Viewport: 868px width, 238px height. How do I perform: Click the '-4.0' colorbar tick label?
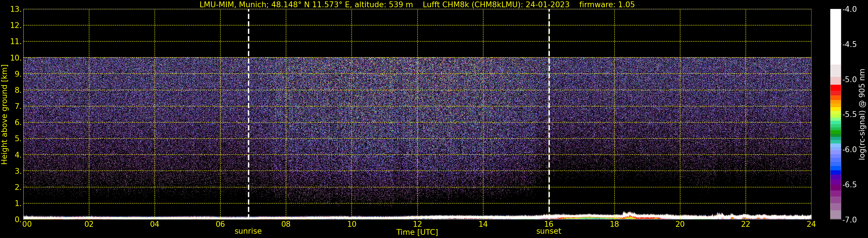click(849, 9)
